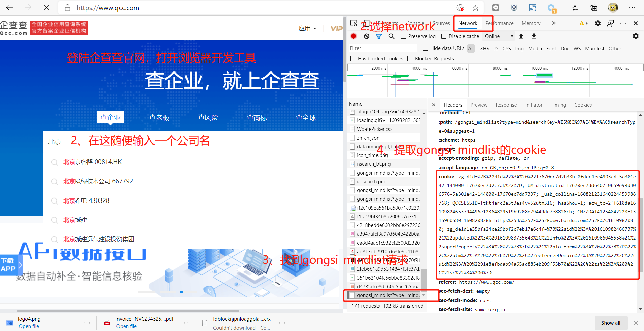Screen dimensions: 644x331
Task: Select the 查老板 search tab
Action: (x=159, y=117)
